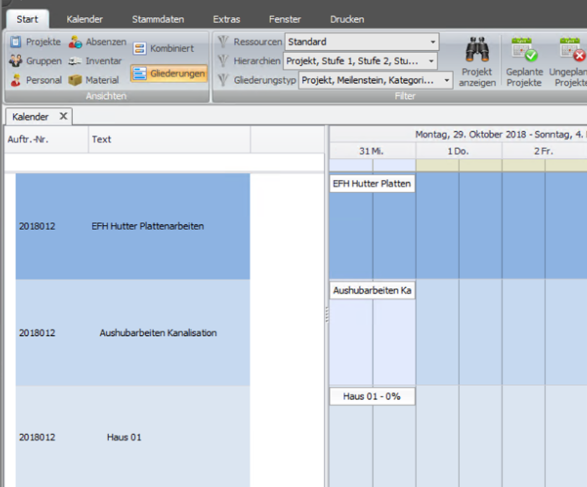The height and width of the screenshot is (487, 587).
Task: Click the Projekt anzeigen binoculars icon
Action: point(477,49)
